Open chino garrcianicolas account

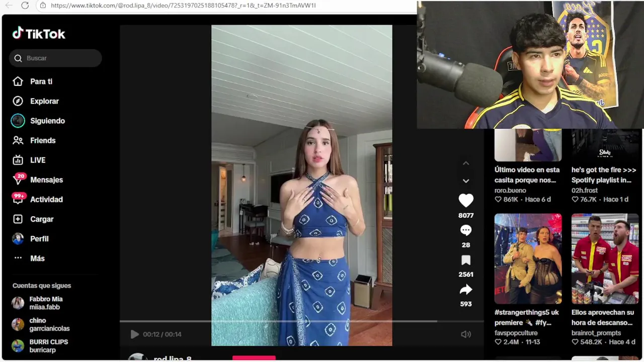(x=49, y=324)
